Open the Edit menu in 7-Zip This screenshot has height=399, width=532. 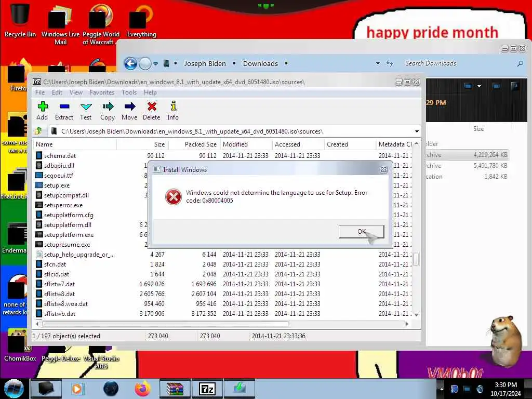[57, 92]
